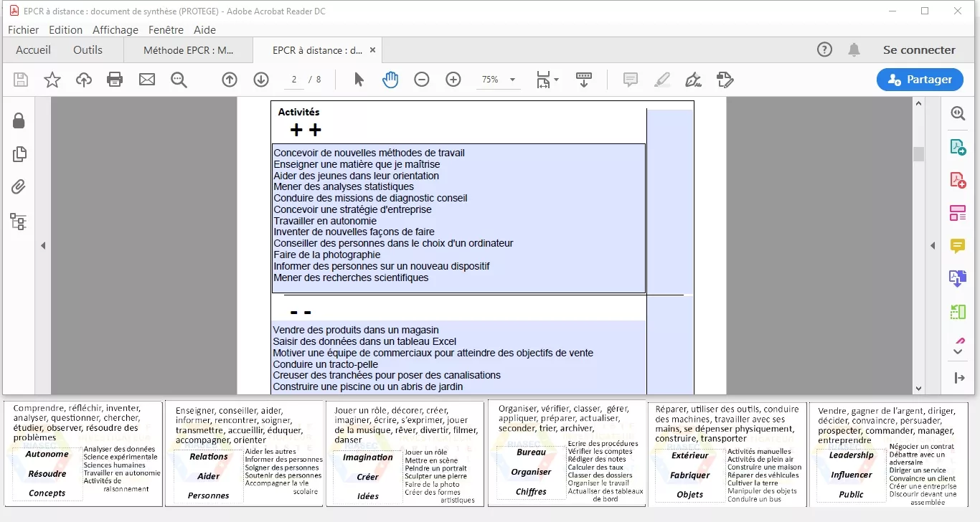Click the Export PDF tool icon

[x=958, y=147]
